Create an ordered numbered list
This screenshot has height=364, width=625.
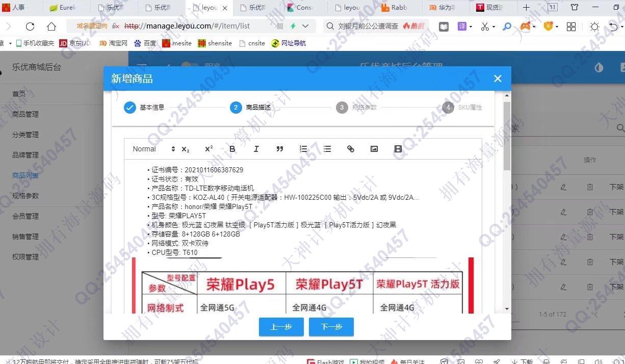303,149
